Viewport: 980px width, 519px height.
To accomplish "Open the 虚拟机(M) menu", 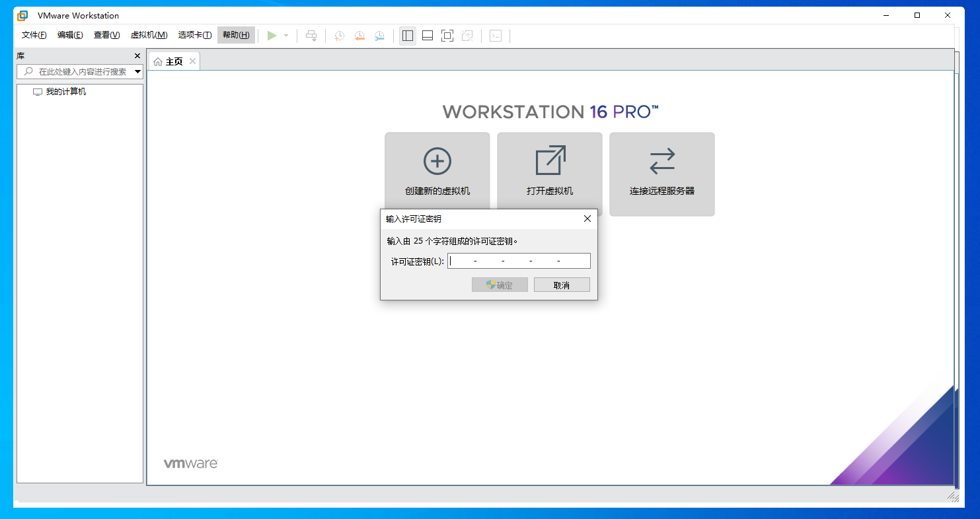I will point(149,35).
